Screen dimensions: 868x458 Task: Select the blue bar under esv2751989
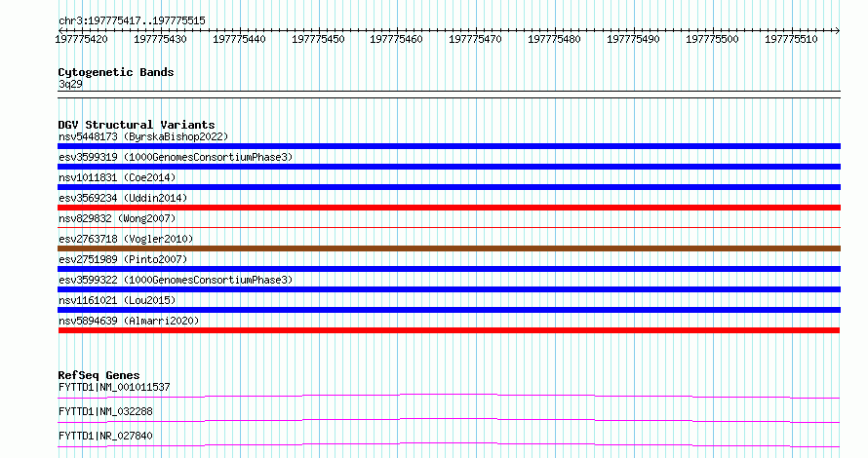click(x=449, y=269)
